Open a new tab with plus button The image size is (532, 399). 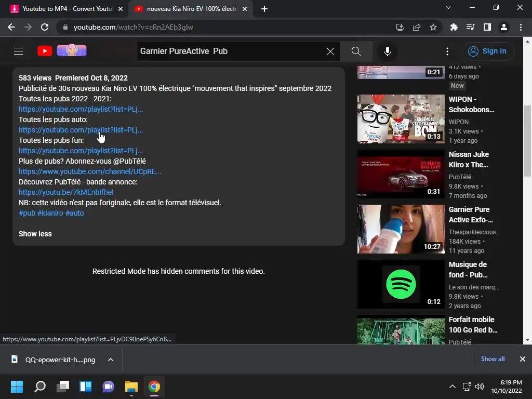264,9
